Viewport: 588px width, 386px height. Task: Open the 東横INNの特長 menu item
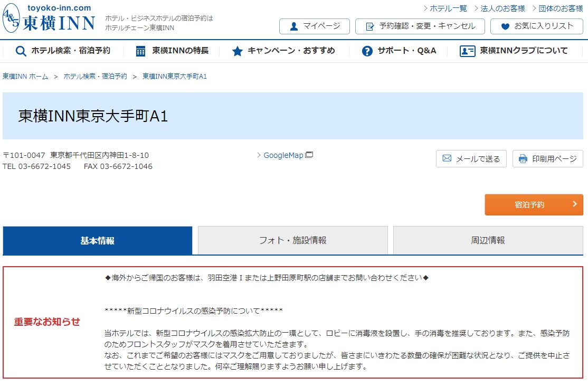click(x=172, y=51)
